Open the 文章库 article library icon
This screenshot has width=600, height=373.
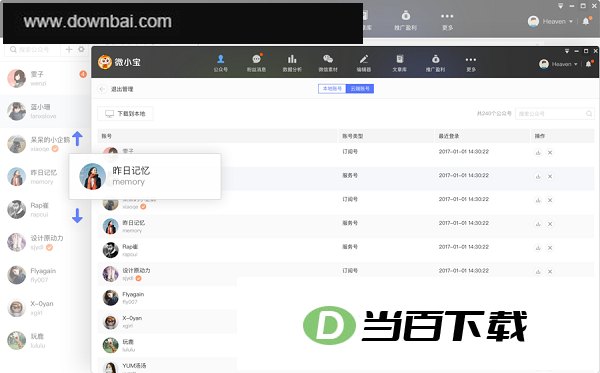click(399, 63)
